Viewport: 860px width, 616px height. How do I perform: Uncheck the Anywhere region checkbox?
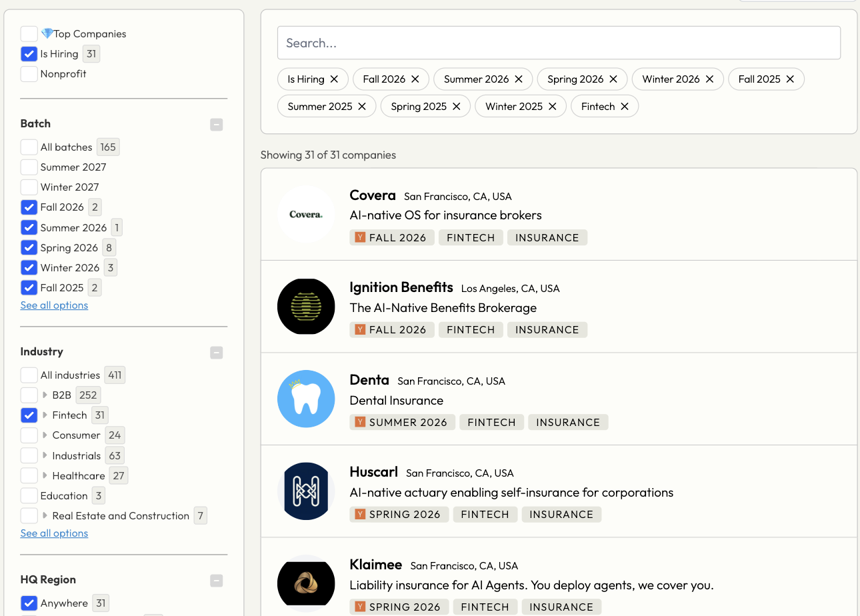pyautogui.click(x=29, y=603)
